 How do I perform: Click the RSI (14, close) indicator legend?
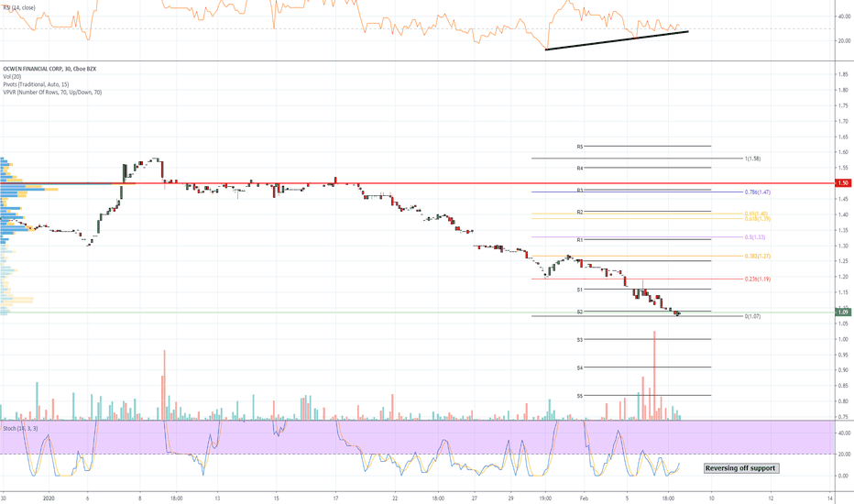pos(18,8)
